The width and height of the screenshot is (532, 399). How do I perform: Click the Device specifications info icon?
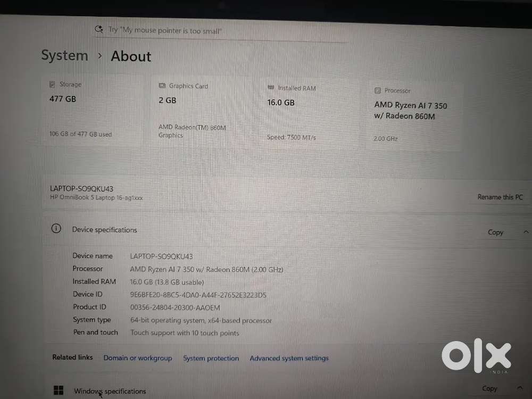point(56,228)
